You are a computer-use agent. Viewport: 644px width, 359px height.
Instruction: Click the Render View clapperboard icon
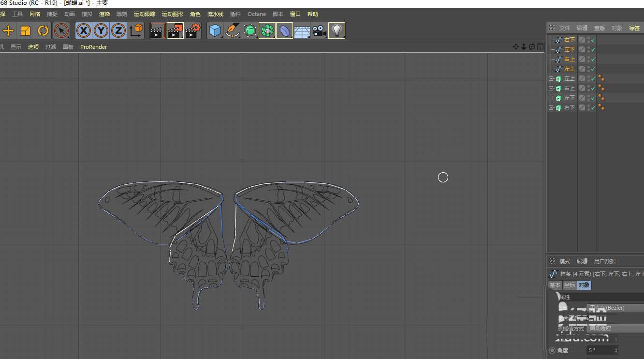point(157,31)
